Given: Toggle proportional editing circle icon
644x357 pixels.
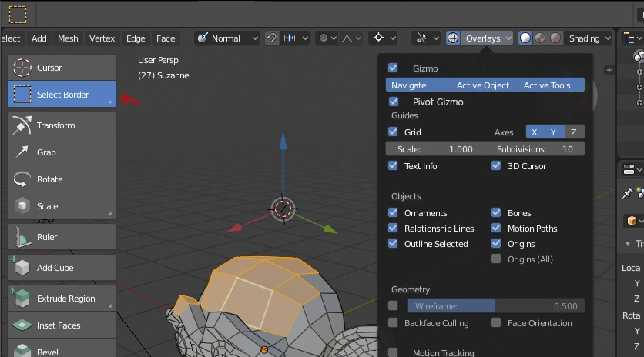Looking at the screenshot, I should [x=324, y=38].
